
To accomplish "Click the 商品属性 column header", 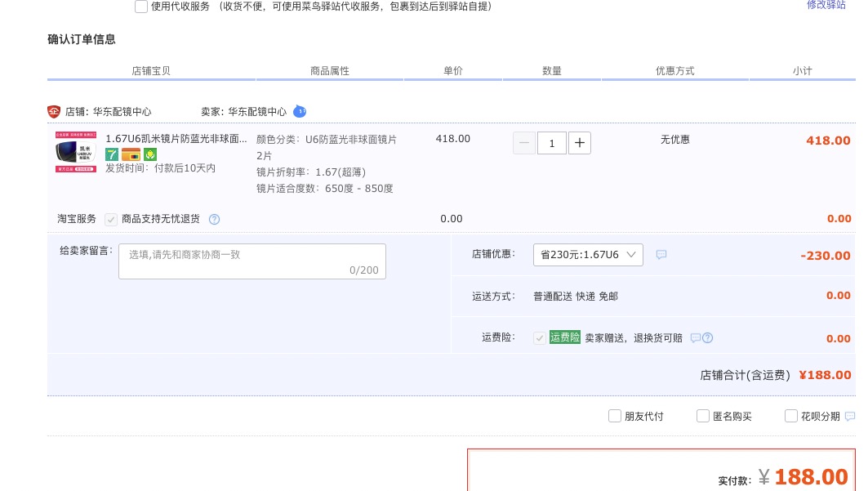I will coord(330,71).
